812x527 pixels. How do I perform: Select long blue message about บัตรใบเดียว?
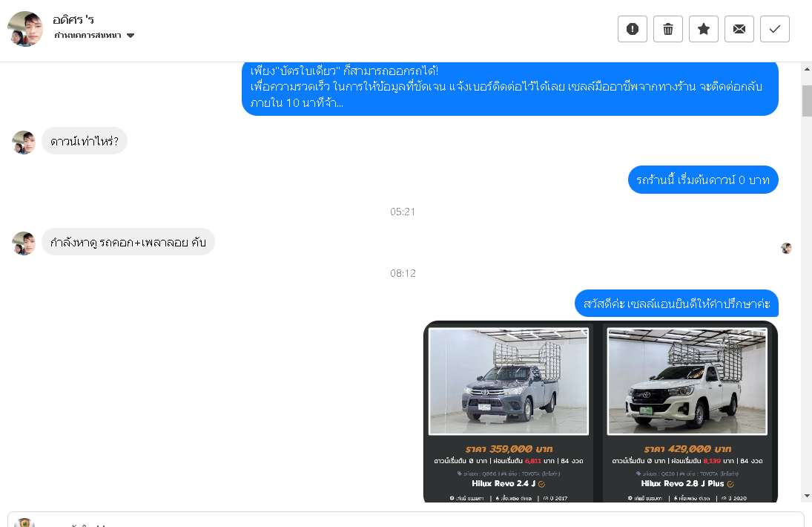click(510, 88)
